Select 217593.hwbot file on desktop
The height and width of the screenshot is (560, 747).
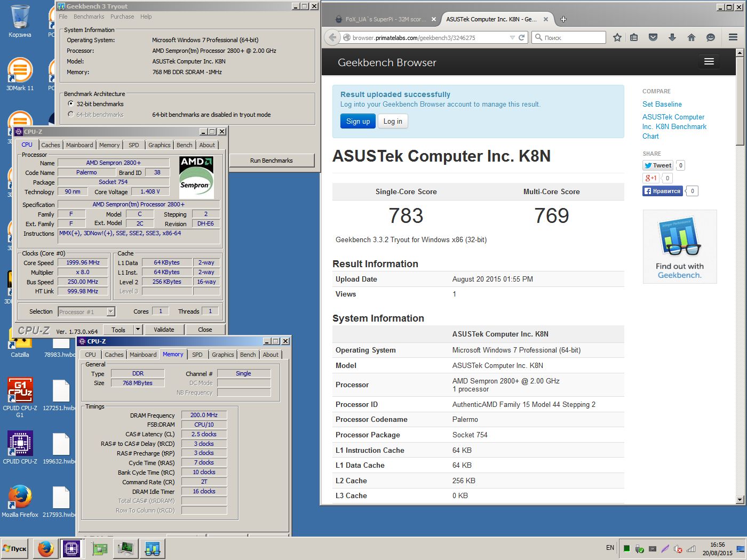pyautogui.click(x=61, y=501)
